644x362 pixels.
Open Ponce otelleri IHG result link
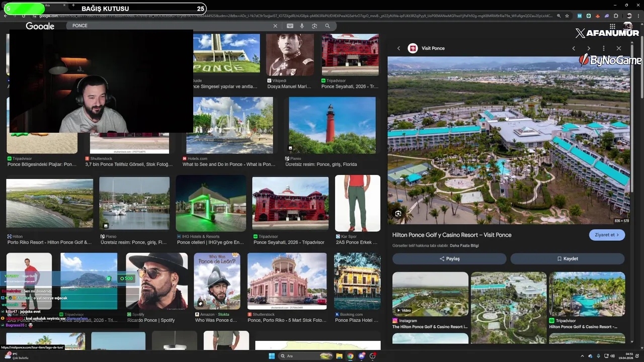(x=210, y=242)
